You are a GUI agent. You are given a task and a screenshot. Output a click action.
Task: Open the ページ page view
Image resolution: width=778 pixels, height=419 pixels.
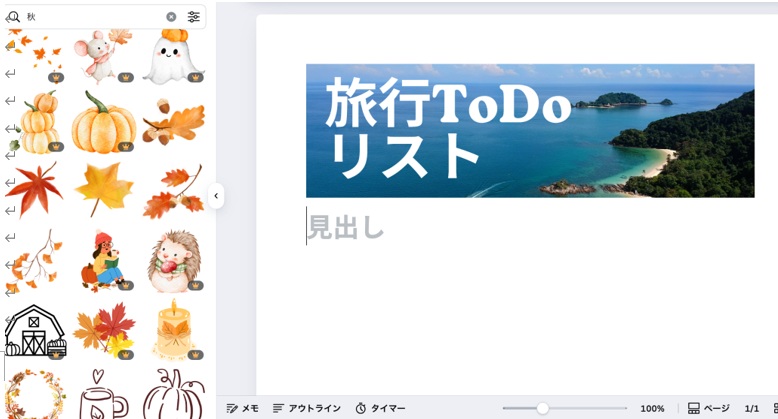point(709,408)
